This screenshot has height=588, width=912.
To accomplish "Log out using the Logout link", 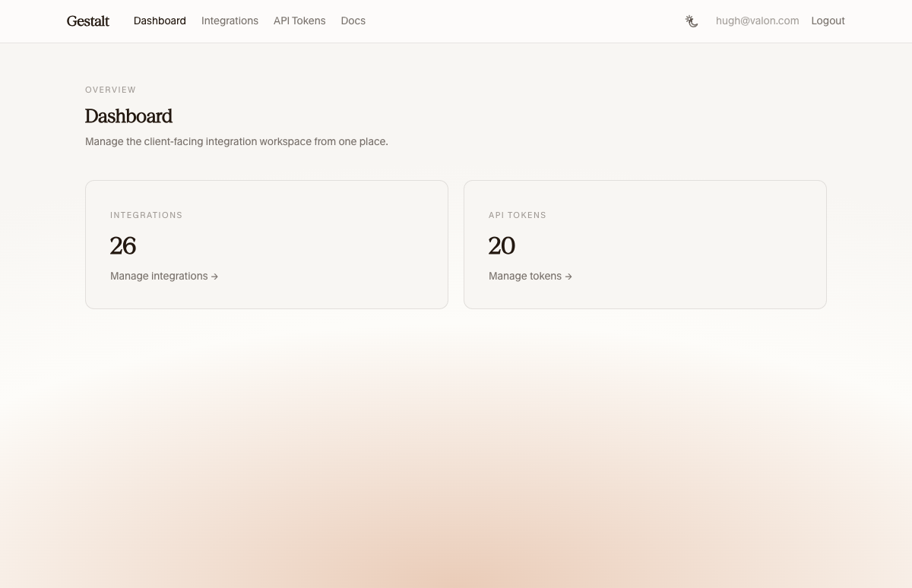I will coord(828,21).
